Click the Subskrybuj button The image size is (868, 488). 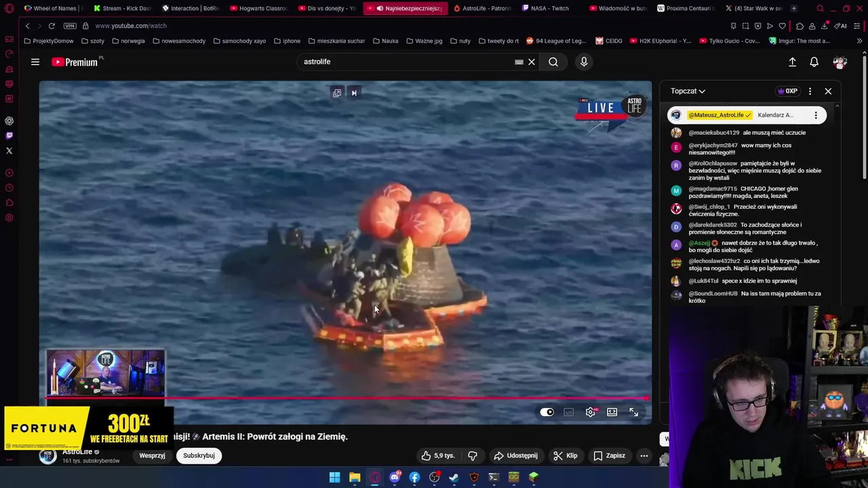199,455
